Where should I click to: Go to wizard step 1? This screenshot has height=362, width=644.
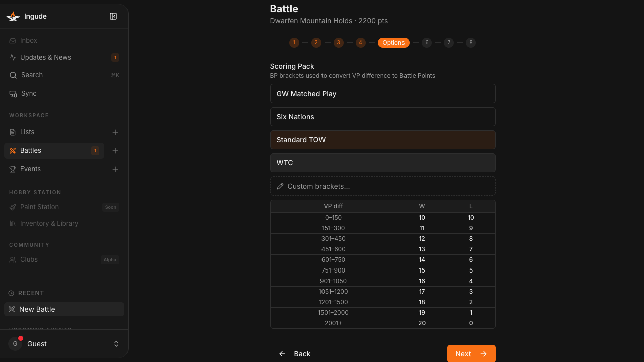[x=294, y=43]
